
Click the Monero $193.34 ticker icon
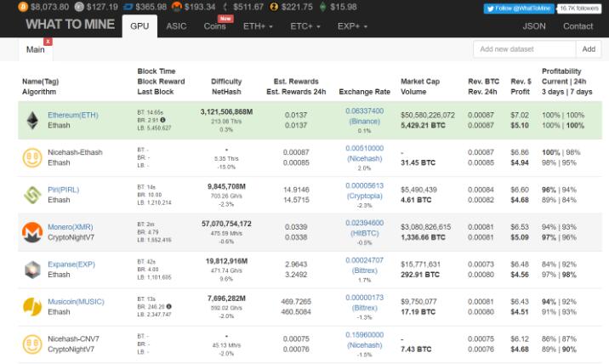tap(177, 7)
